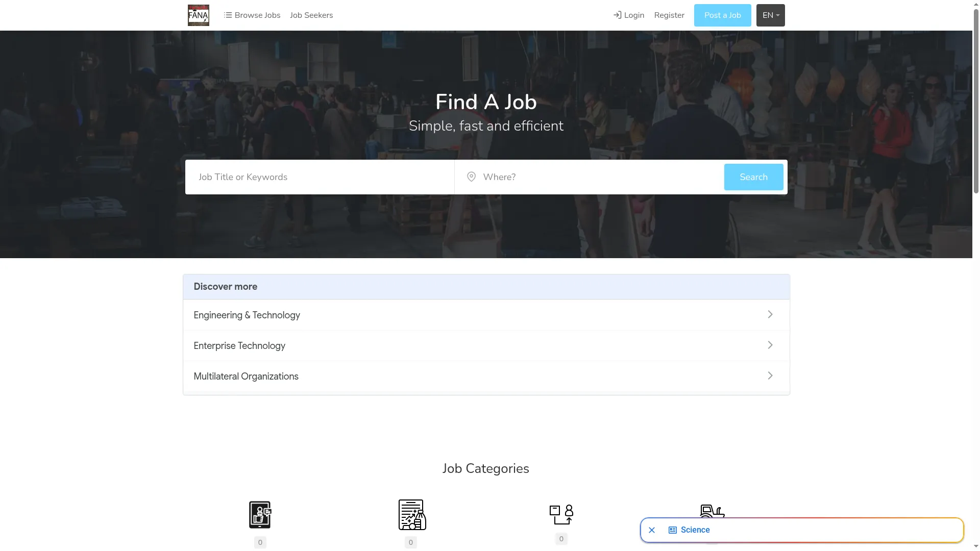Click the Job Categories heading
Viewport: 980px width, 551px height.
pyautogui.click(x=486, y=468)
